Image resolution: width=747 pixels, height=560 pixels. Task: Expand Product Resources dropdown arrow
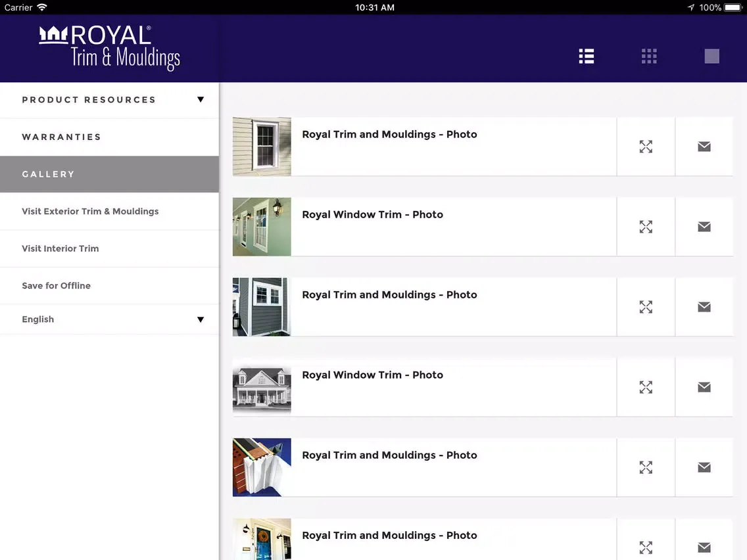tap(201, 99)
